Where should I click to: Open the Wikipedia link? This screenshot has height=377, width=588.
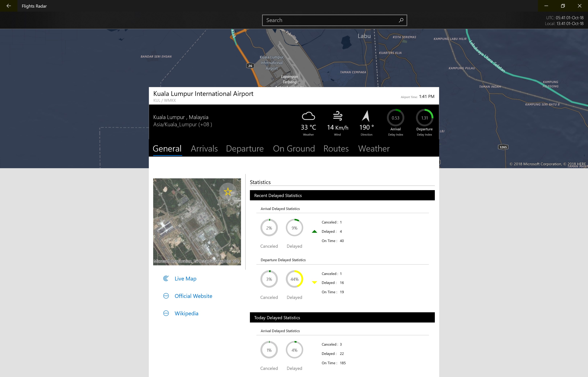point(186,313)
